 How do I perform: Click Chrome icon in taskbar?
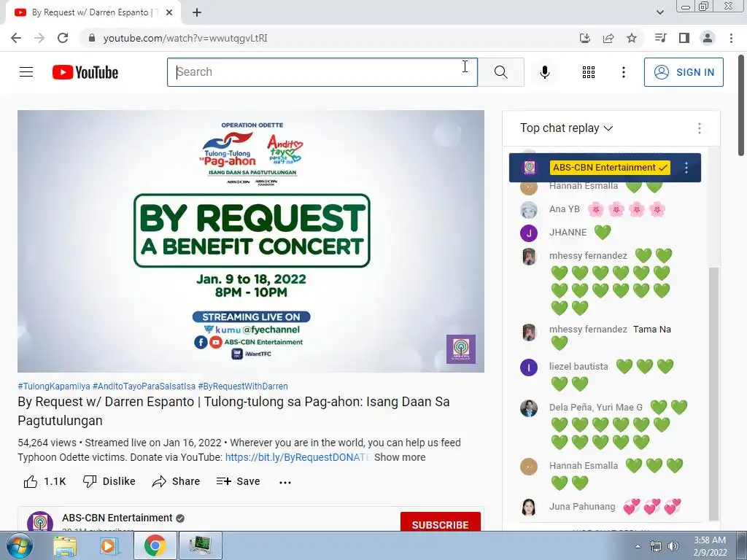pos(155,545)
